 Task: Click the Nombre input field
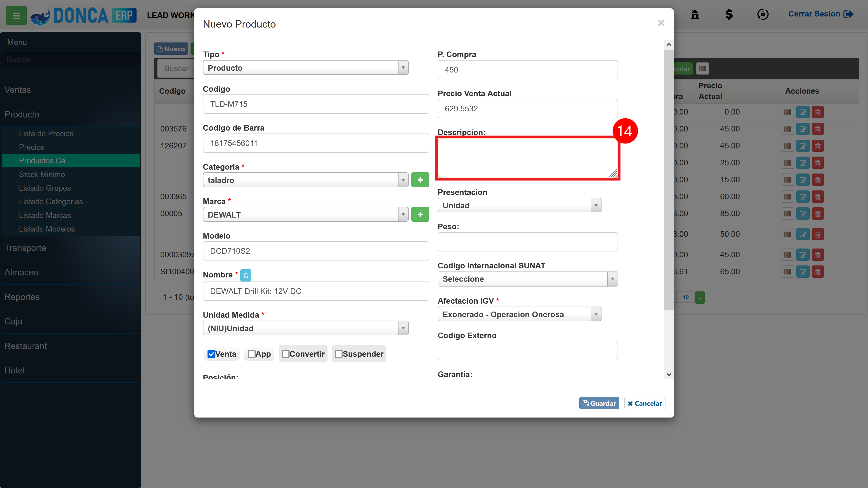click(x=316, y=291)
